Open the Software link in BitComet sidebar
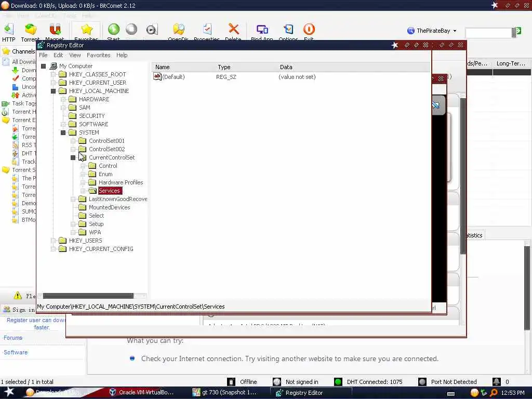The width and height of the screenshot is (532, 399). point(16,352)
